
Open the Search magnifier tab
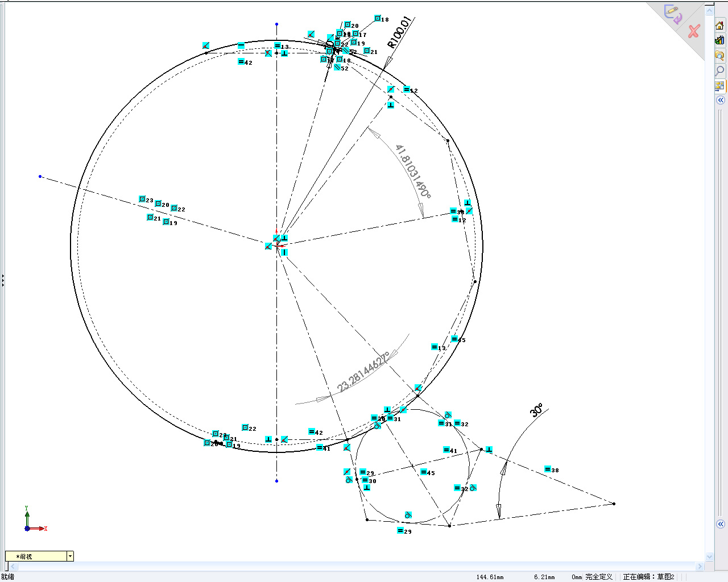[720, 71]
